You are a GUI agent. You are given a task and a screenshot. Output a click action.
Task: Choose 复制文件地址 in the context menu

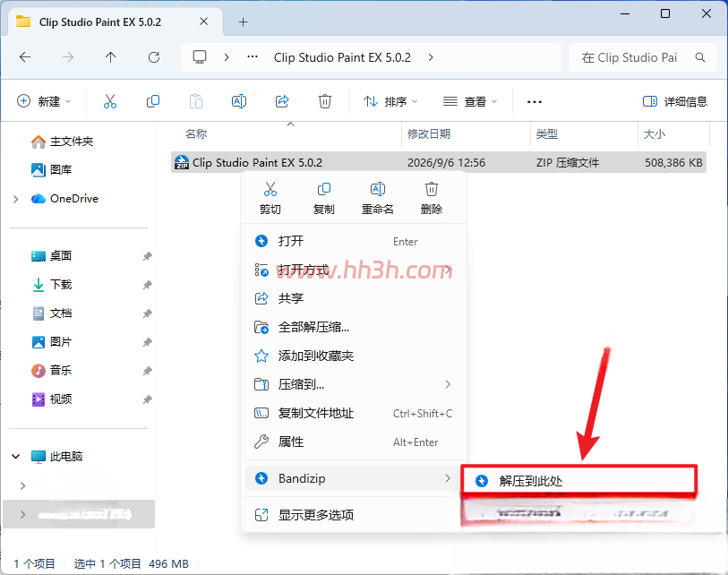[354, 413]
